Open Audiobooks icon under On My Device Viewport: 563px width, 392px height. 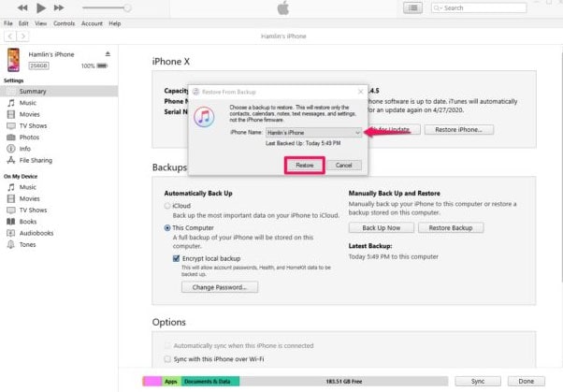pyautogui.click(x=11, y=233)
